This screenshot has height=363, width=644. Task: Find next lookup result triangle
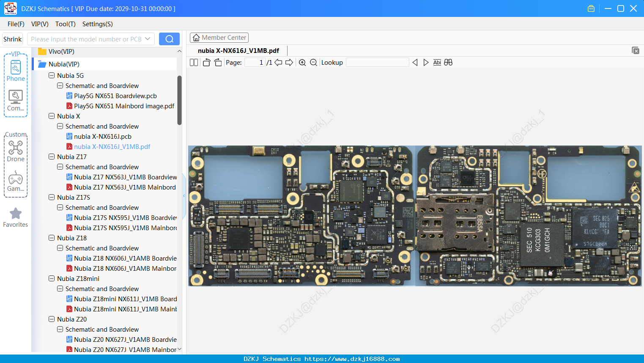pyautogui.click(x=426, y=62)
